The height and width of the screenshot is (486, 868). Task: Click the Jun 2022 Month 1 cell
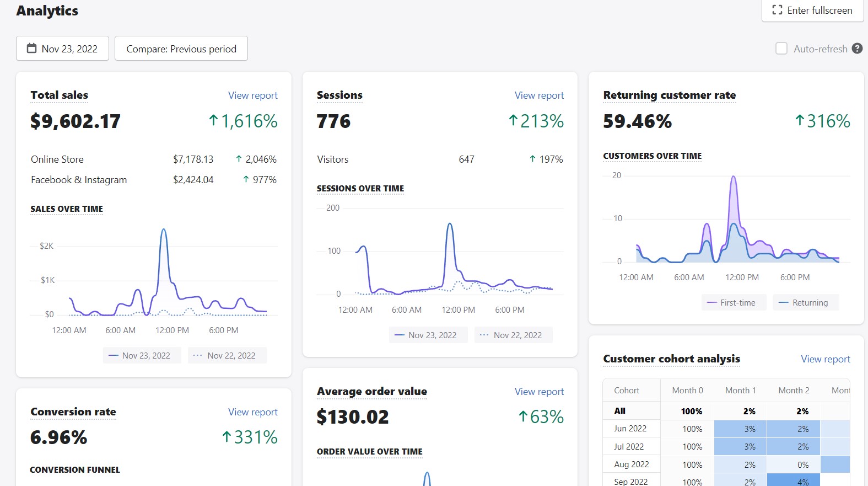[x=740, y=429]
